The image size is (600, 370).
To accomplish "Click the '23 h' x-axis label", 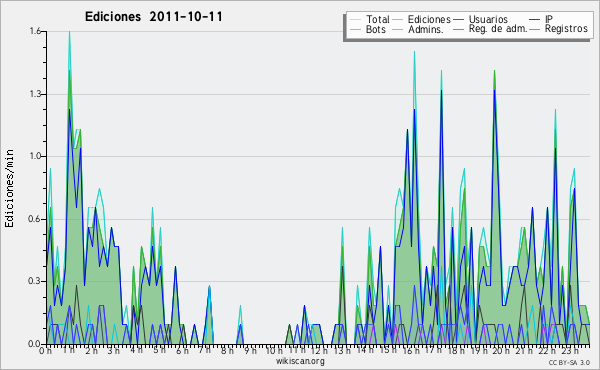I will [x=570, y=350].
